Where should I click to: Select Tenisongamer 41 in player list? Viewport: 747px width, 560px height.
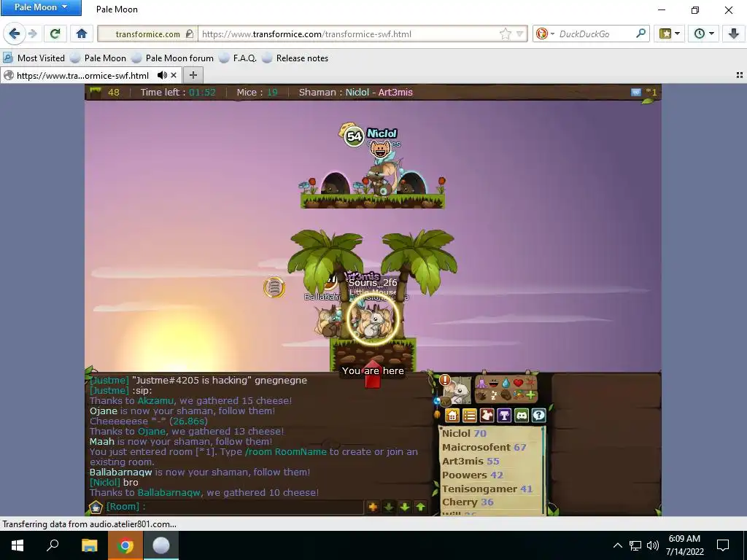pos(487,489)
